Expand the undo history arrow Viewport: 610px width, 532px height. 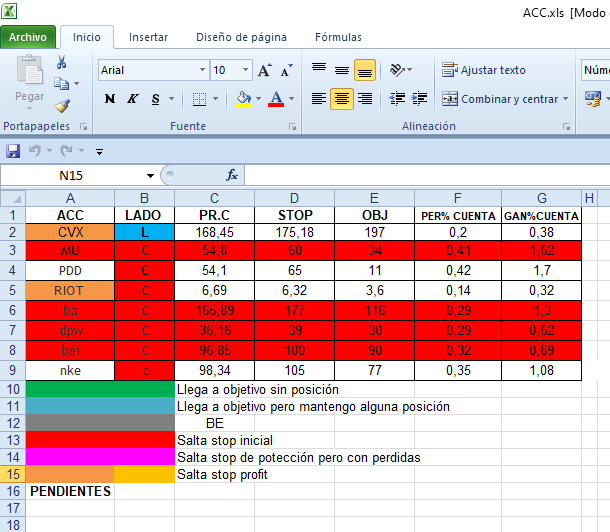coord(49,150)
